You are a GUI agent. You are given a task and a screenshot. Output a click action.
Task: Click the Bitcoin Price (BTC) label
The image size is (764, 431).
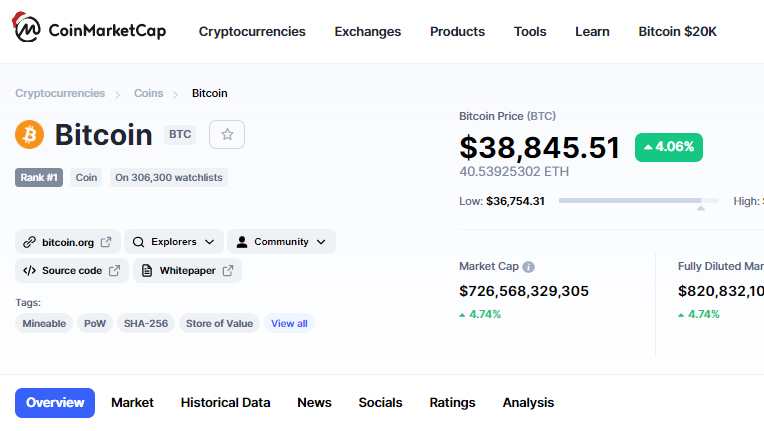508,116
